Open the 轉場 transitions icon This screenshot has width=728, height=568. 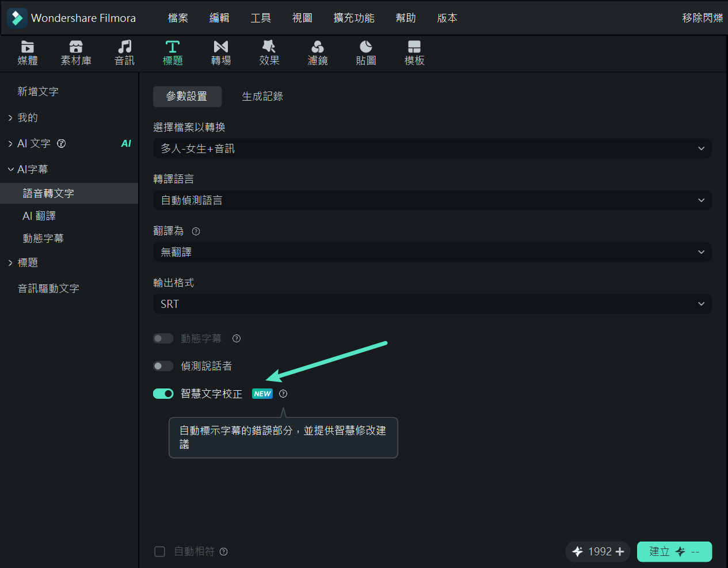(221, 47)
